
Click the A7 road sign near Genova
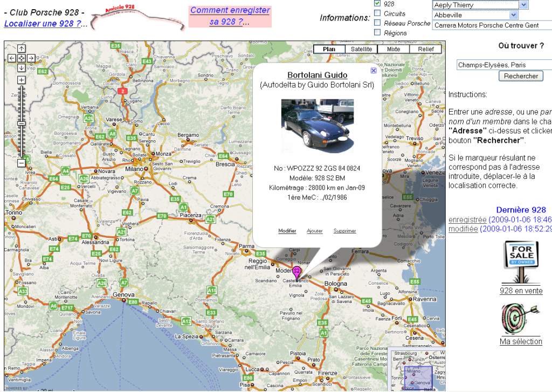(124, 283)
